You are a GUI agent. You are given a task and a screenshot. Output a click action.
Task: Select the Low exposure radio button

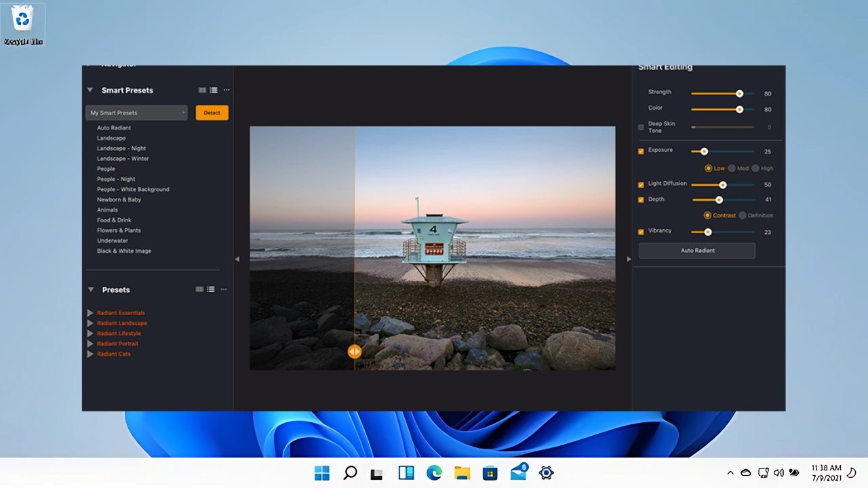click(708, 168)
